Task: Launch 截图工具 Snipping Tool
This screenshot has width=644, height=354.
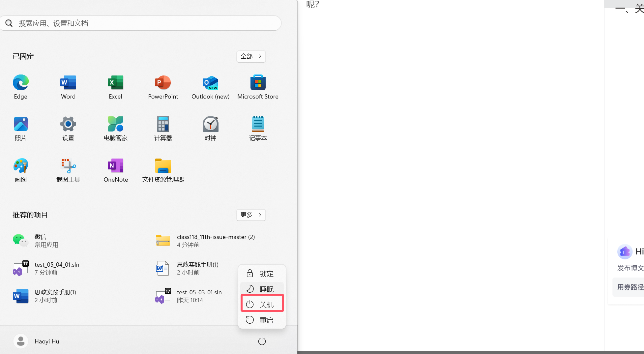Action: pyautogui.click(x=68, y=170)
